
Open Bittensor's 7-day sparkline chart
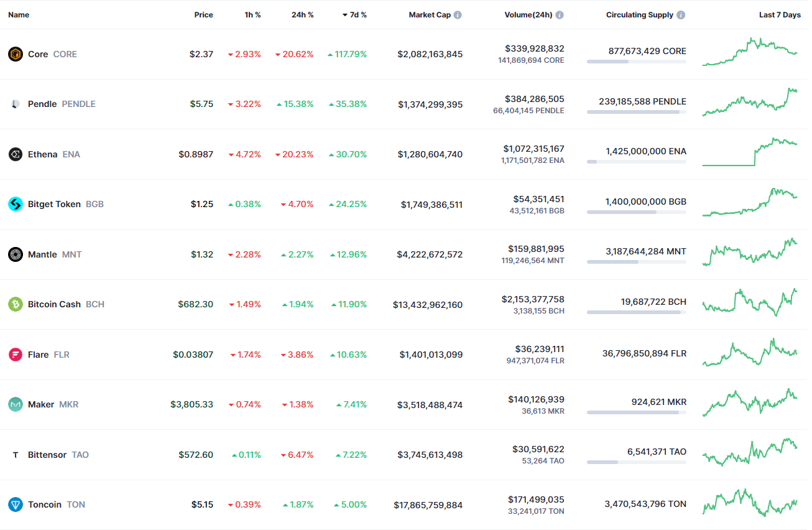pyautogui.click(x=750, y=452)
